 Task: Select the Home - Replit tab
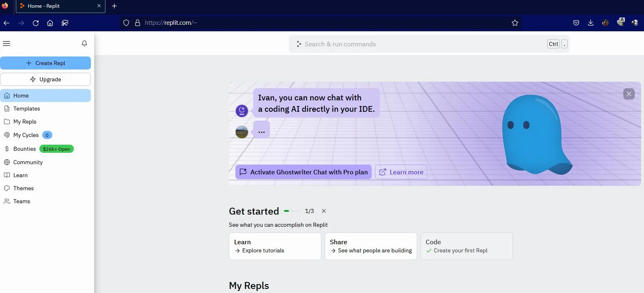60,6
